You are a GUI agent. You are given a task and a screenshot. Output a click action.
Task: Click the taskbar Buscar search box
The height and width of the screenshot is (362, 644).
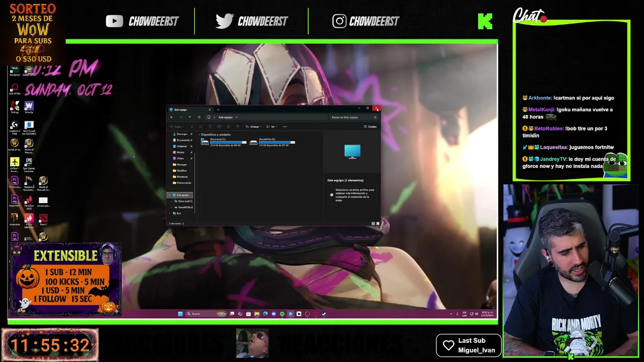[x=206, y=314]
